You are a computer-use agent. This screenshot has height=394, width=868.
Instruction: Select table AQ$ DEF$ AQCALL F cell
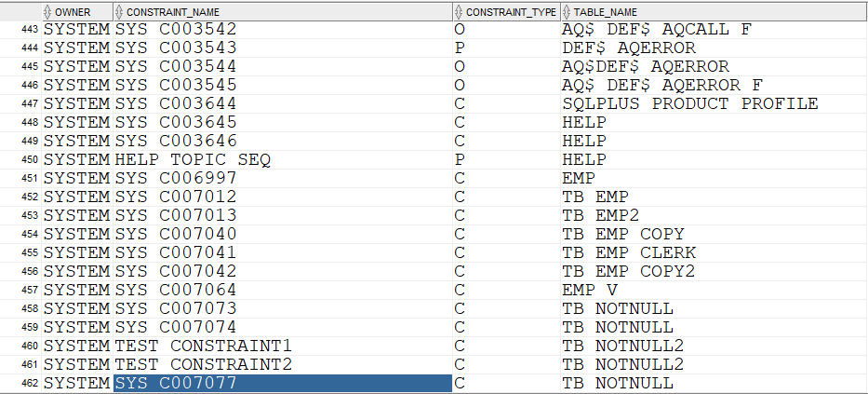pos(714,30)
